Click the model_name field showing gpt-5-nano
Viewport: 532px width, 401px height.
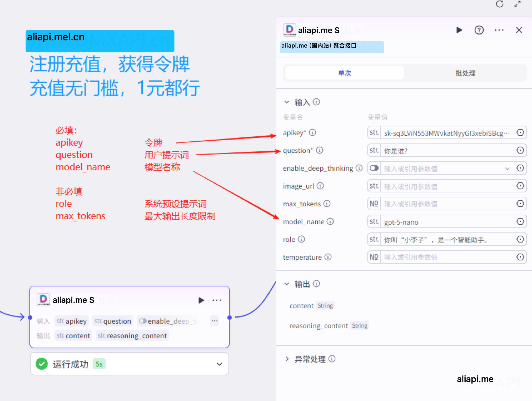[x=447, y=221]
